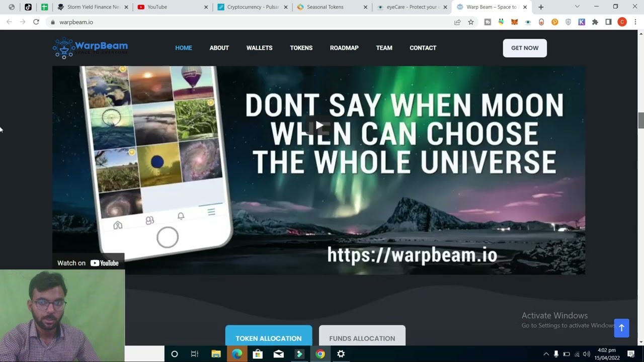Go back to previous page
The height and width of the screenshot is (362, 644).
coord(9,22)
